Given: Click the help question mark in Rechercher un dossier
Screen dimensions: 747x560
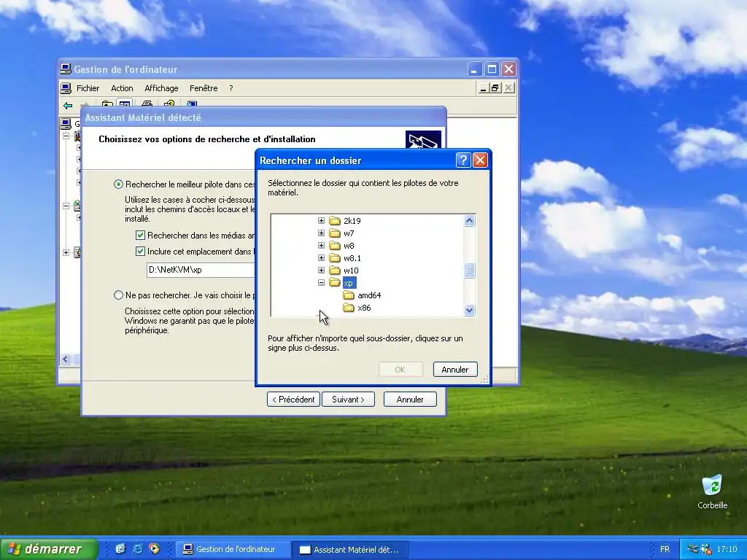Looking at the screenshot, I should point(463,160).
